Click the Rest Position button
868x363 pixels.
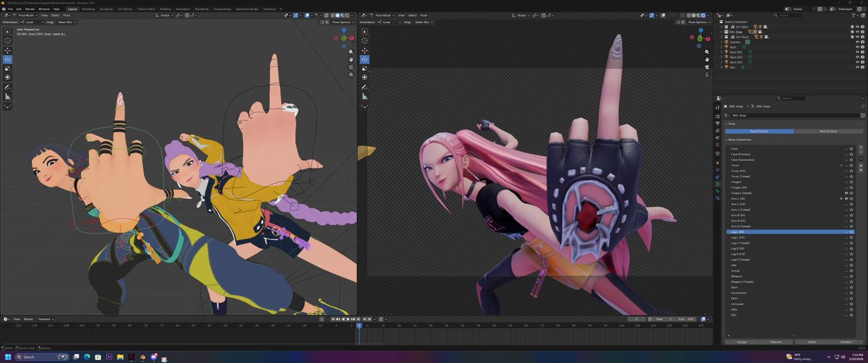point(828,131)
